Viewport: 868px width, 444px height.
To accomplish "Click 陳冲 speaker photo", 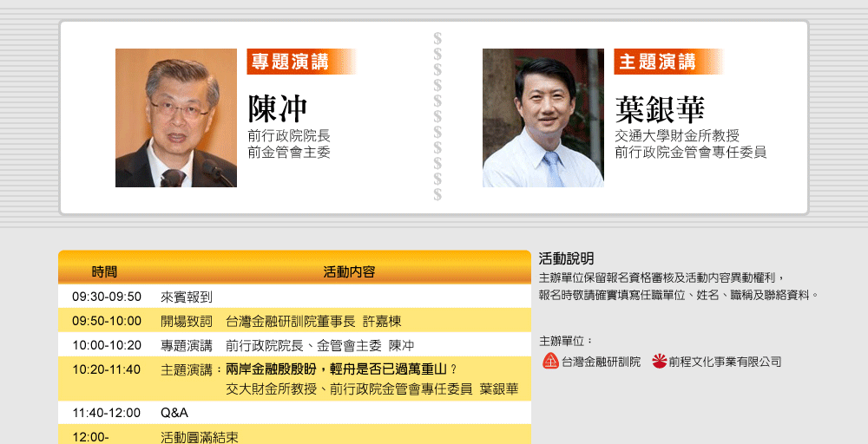I will (176, 118).
